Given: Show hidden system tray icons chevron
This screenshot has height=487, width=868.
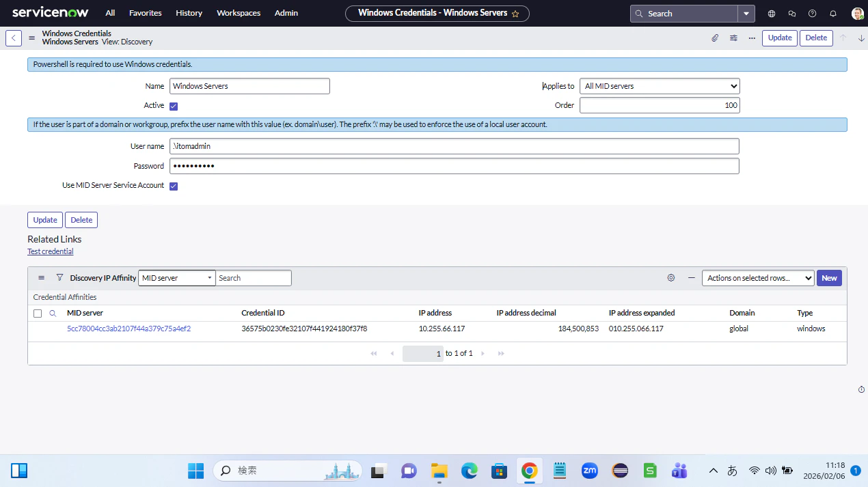Looking at the screenshot, I should coord(713,471).
